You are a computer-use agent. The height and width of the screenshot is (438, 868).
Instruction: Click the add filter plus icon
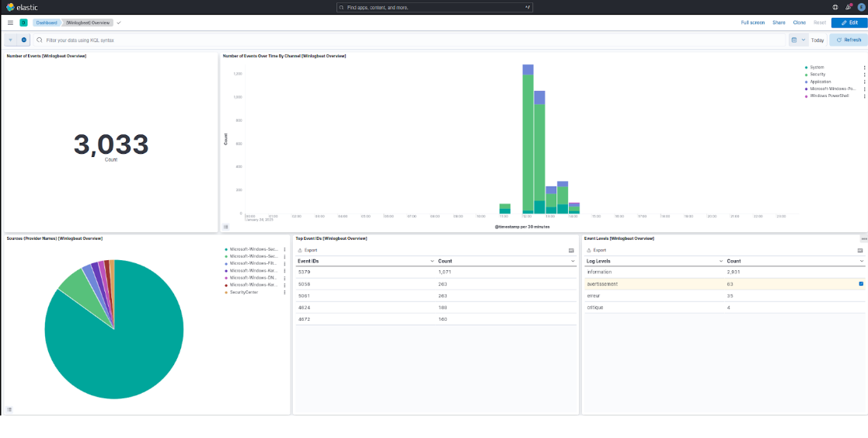click(24, 40)
